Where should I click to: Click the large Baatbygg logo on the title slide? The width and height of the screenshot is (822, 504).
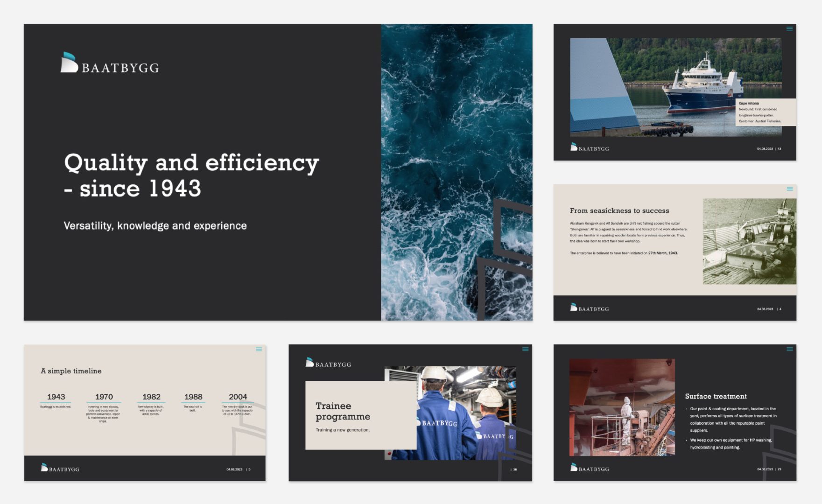[110, 63]
